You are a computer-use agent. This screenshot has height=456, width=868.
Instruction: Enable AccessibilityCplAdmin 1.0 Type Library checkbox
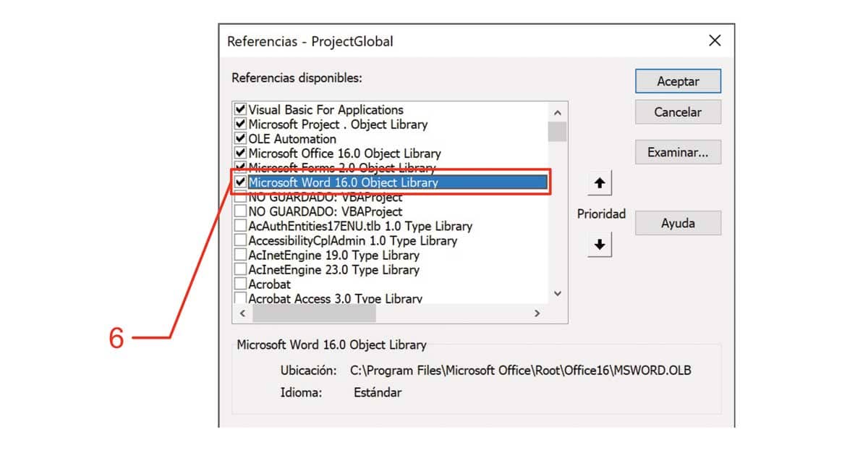(x=241, y=240)
